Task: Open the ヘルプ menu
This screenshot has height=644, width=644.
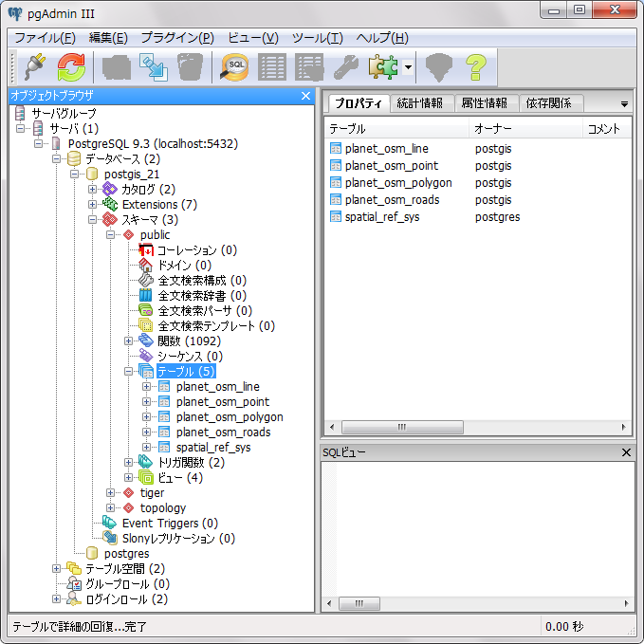Action: [x=382, y=38]
